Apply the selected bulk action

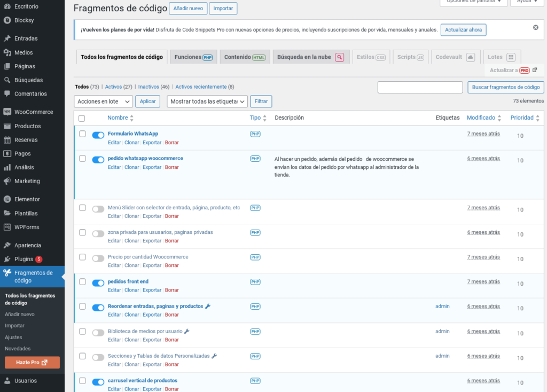147,101
